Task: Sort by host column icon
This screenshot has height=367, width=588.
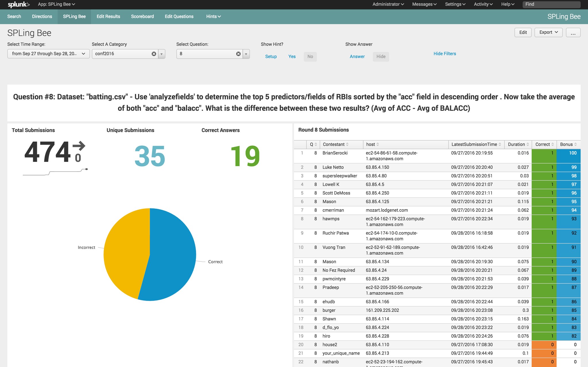Action: pos(378,145)
